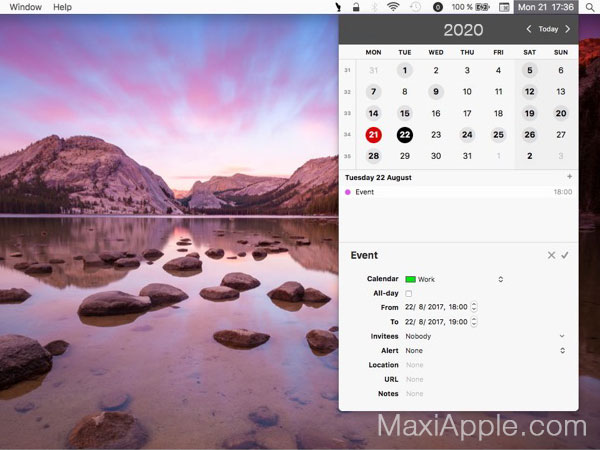Select day 1 in the calendar
Viewport: 600px width, 450px height.
click(404, 70)
